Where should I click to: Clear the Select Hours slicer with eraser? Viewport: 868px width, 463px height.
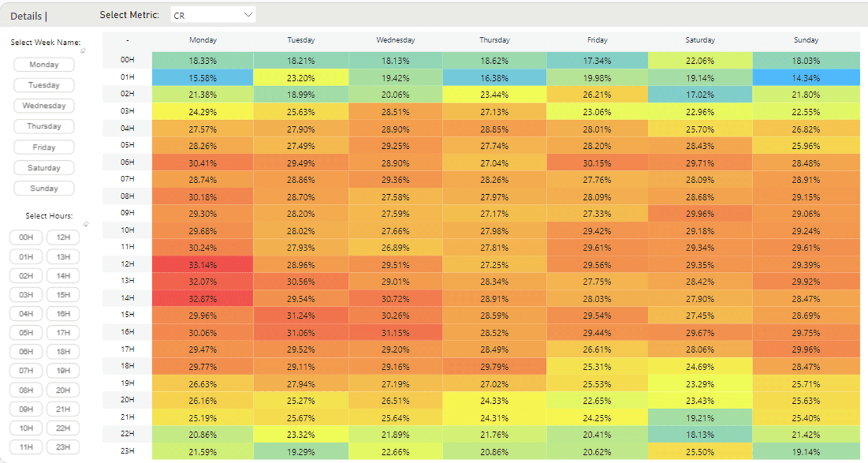click(x=86, y=224)
